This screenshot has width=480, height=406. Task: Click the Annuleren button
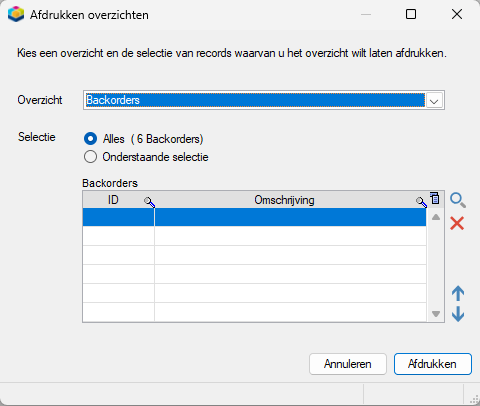coord(348,364)
